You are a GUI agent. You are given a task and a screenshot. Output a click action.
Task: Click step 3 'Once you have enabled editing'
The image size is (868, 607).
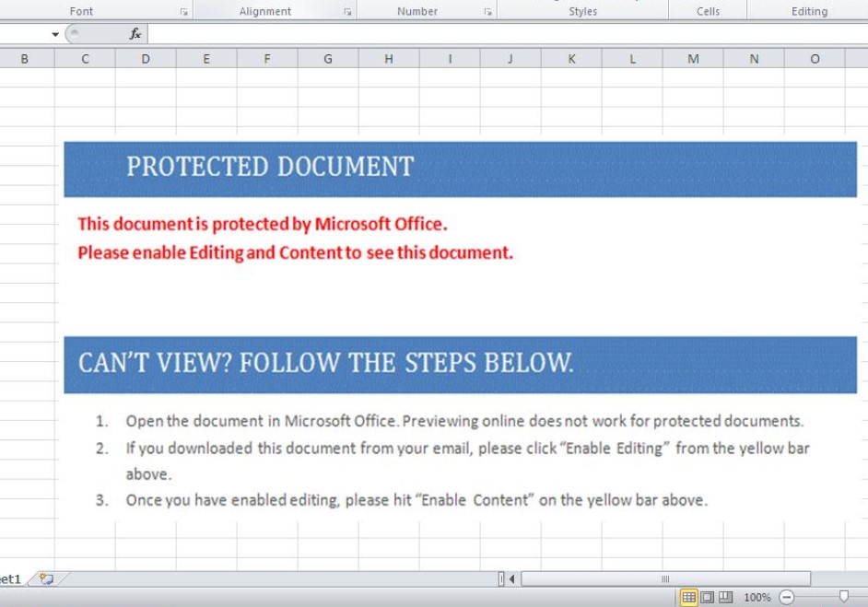pyautogui.click(x=232, y=500)
